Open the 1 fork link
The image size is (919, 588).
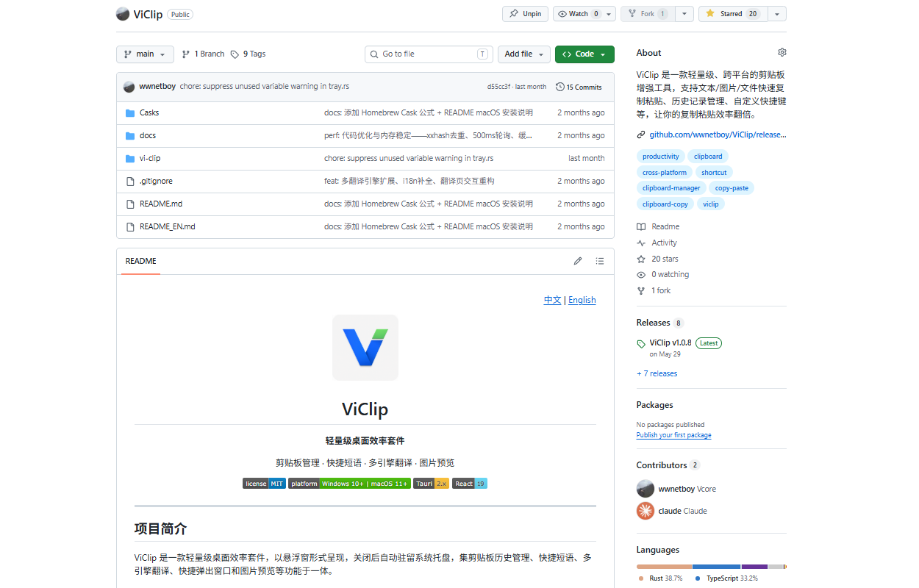pyautogui.click(x=654, y=291)
